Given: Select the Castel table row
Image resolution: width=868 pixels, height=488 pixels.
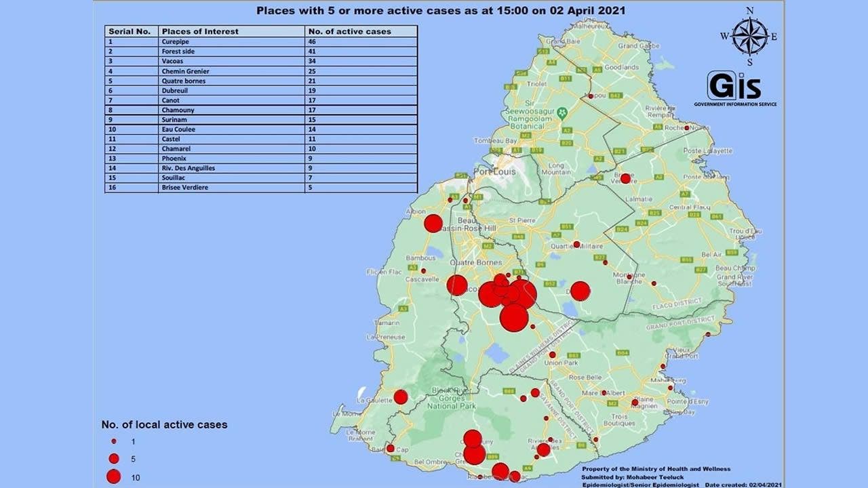Looking at the screenshot, I should coord(261,139).
